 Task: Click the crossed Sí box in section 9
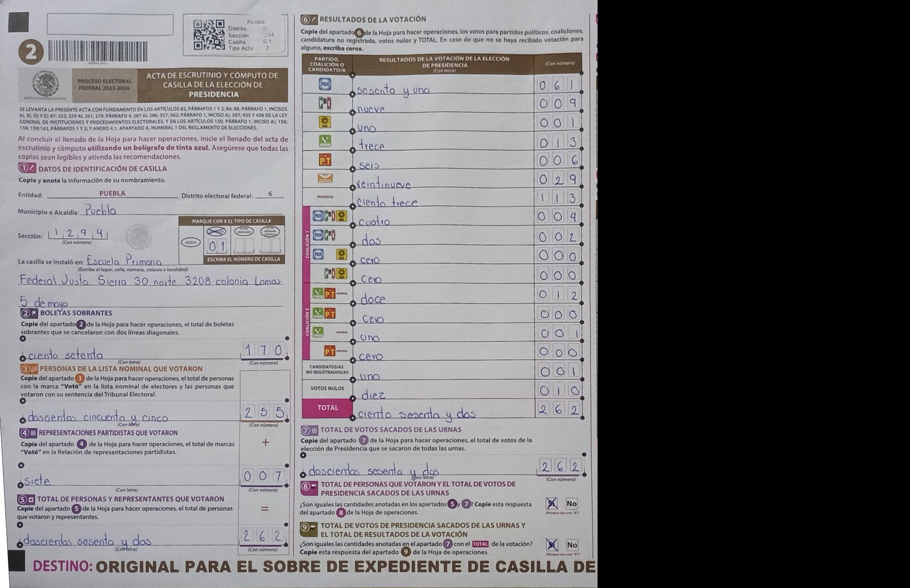(552, 545)
